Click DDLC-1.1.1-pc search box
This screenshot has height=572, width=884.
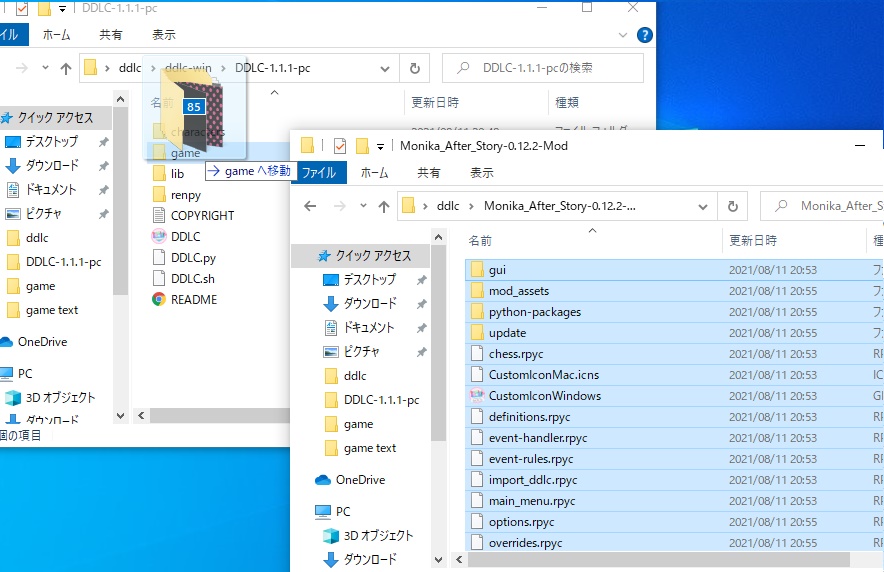coord(543,68)
